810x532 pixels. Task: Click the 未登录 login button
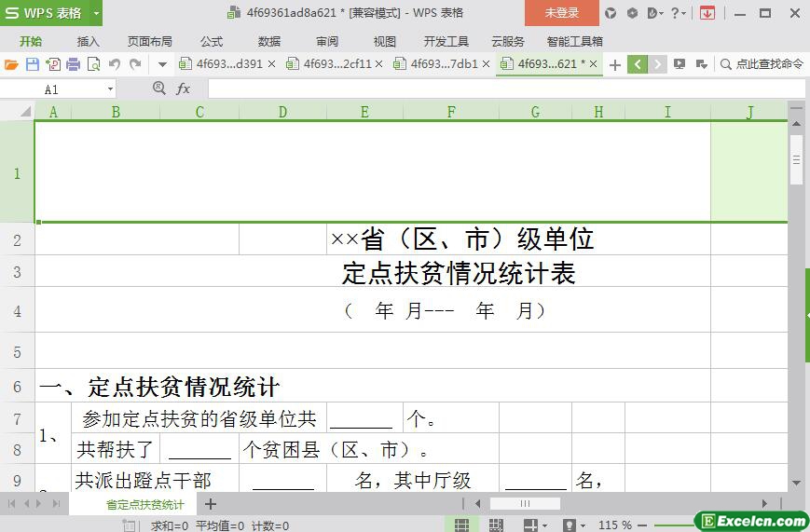click(x=561, y=13)
